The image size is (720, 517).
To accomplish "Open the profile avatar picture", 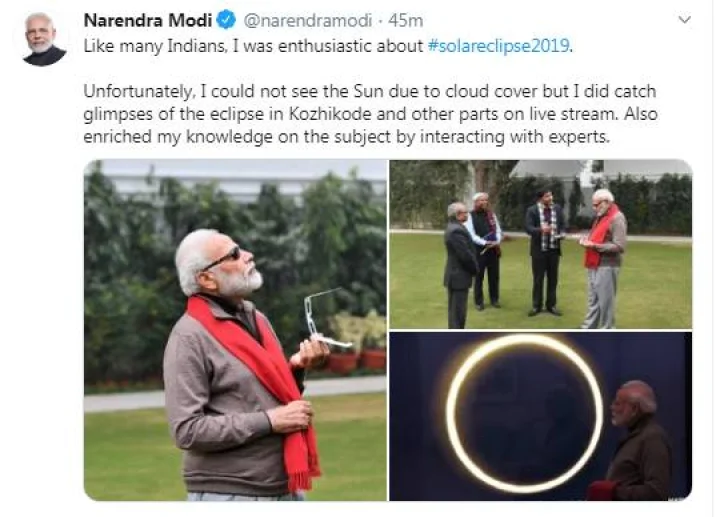I will 45,39.
